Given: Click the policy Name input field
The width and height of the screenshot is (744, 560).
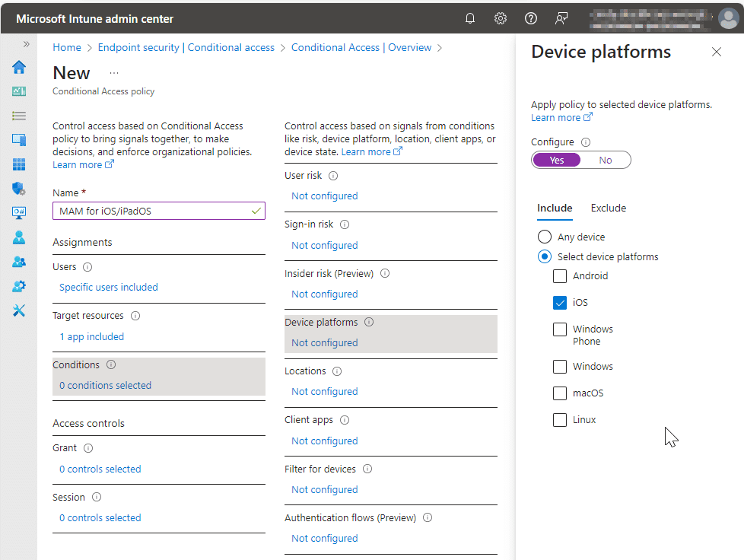Looking at the screenshot, I should click(x=152, y=211).
